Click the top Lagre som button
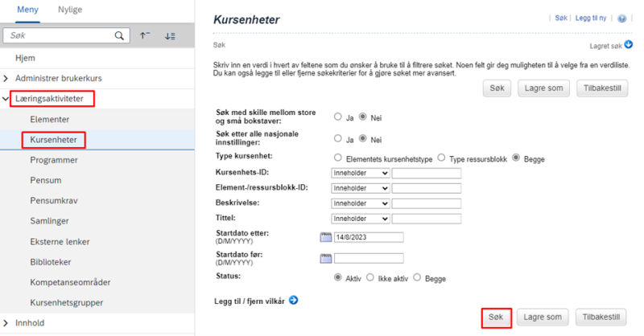The height and width of the screenshot is (336, 644). tap(543, 88)
